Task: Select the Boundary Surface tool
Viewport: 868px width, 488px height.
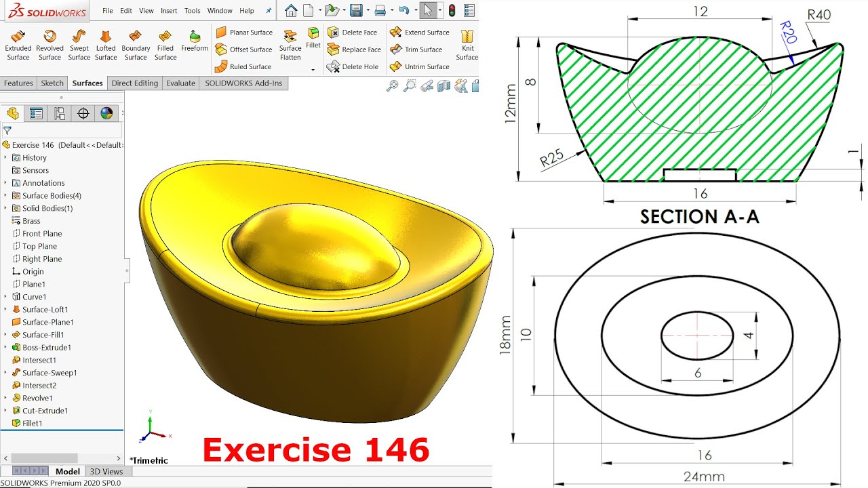Action: (136, 45)
